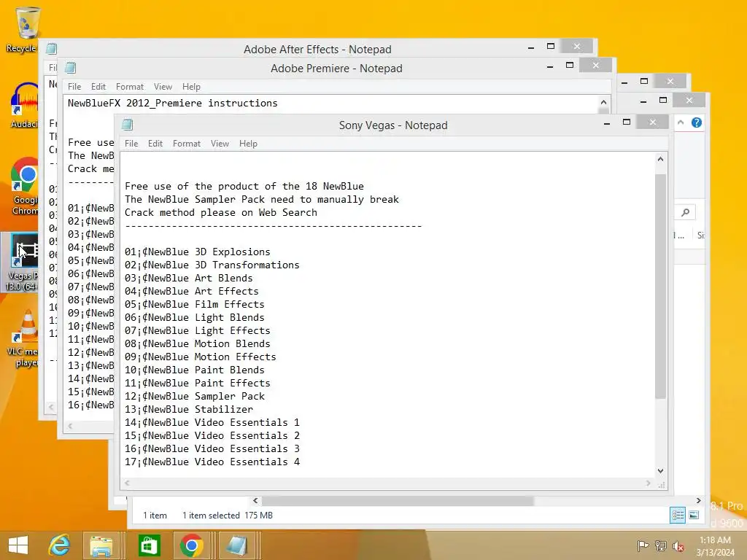The width and height of the screenshot is (747, 560).
Task: Switch to Chrome via the taskbar
Action: point(192,545)
